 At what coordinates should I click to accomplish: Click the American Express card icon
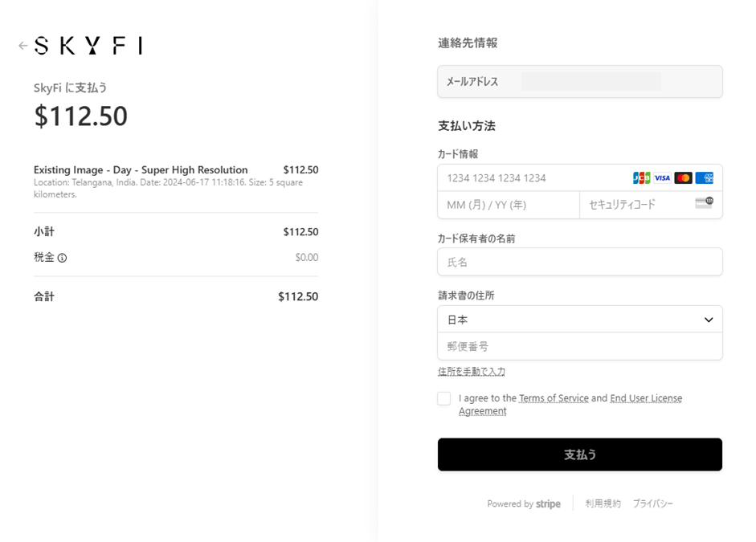coord(705,178)
